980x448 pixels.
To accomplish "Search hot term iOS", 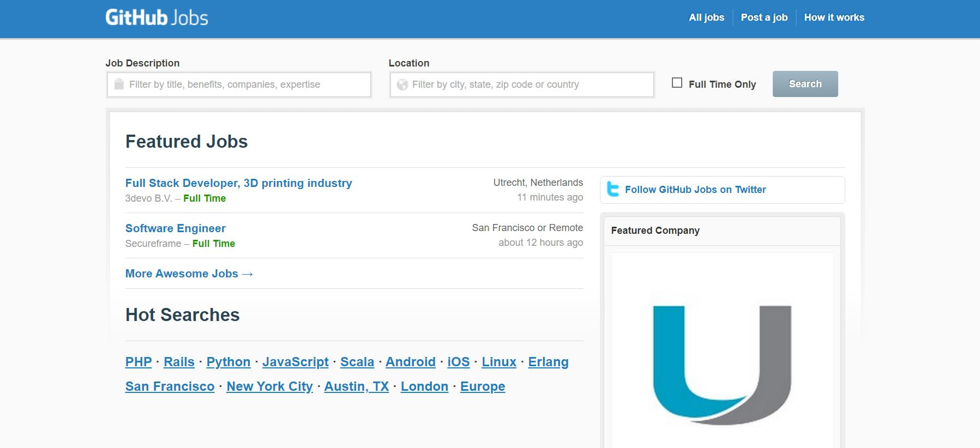I will click(459, 362).
